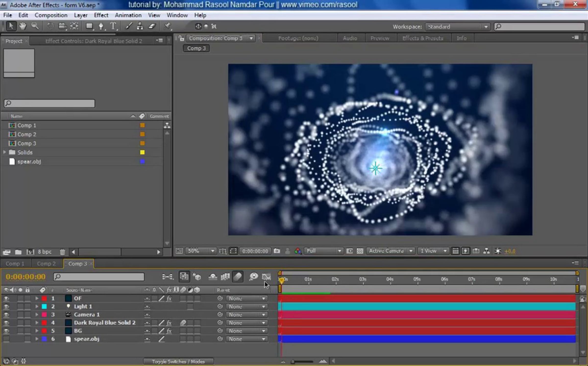Click the 8 bpc color depth button

tap(45, 252)
